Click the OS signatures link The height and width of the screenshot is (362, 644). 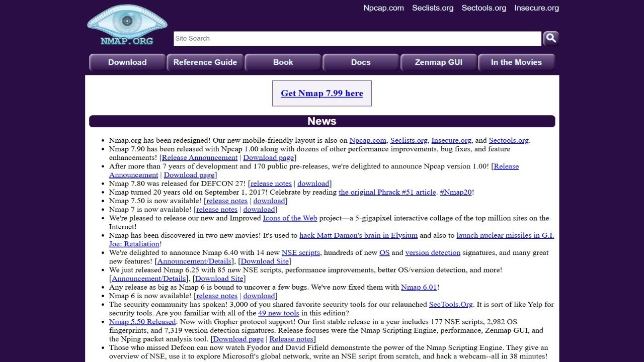[384, 252]
